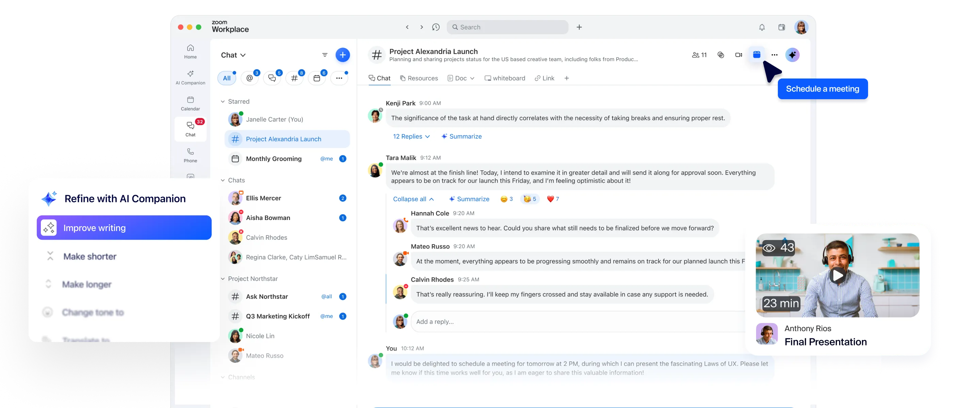Screen dimensions: 980x408
Task: Play Anthony Rios's Final Presentation video
Action: point(837,275)
